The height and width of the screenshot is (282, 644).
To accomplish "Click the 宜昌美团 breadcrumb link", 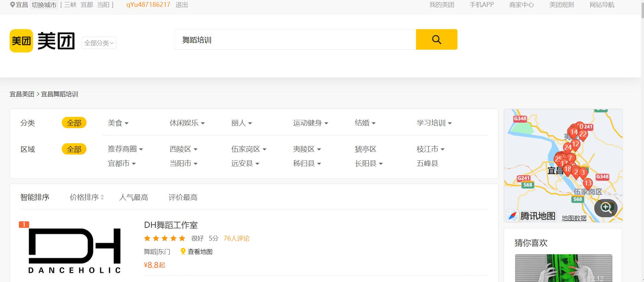I will (x=22, y=94).
